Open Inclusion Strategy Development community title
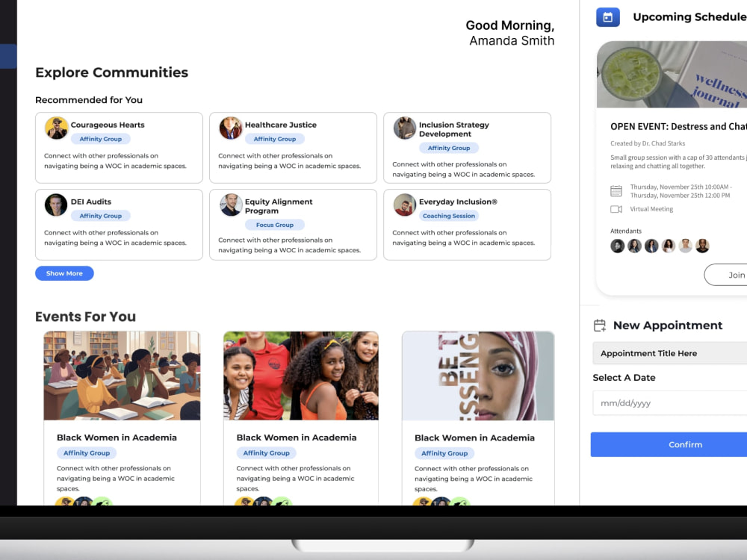Screen dimensions: 747x560 pyautogui.click(x=454, y=129)
